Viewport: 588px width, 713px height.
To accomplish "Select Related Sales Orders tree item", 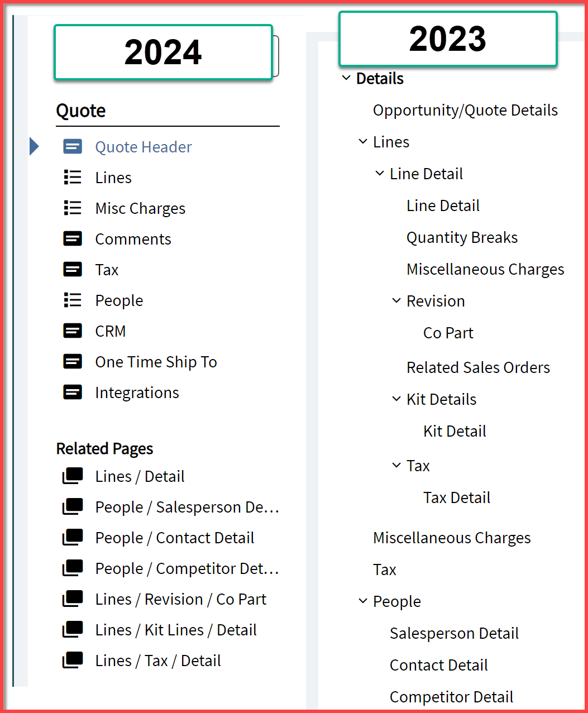I will (x=478, y=368).
